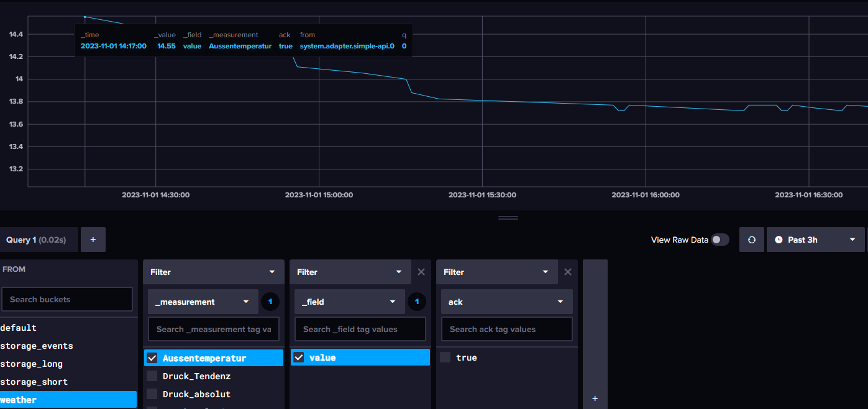This screenshot has height=409, width=868.
Task: Click the 2023-11-01 15:00:00 axis label
Action: [319, 195]
